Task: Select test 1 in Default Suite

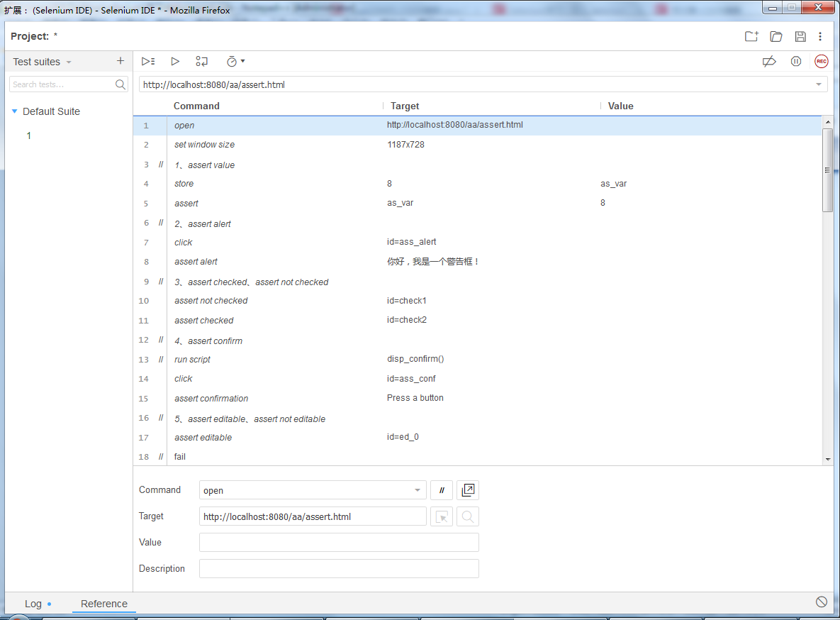Action: coord(29,135)
